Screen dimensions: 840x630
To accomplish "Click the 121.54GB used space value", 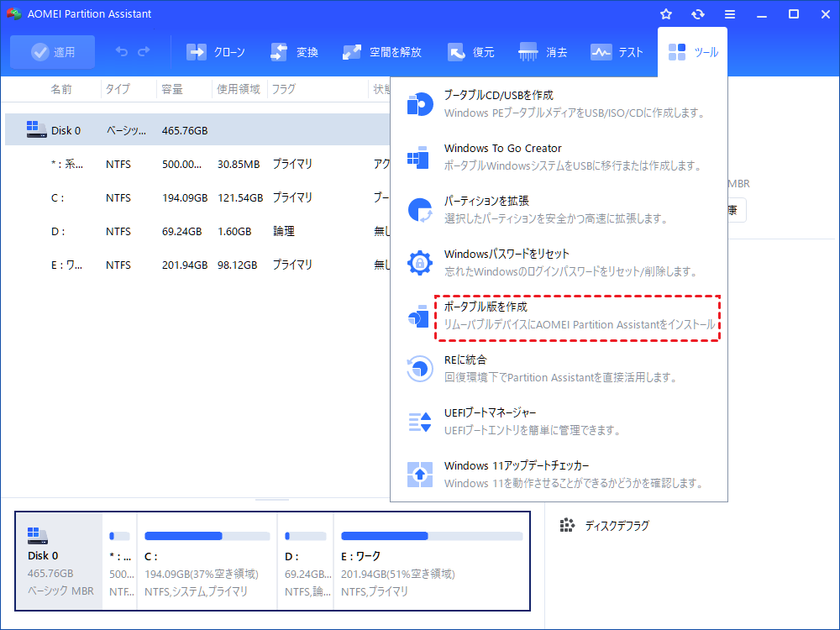I will click(240, 197).
